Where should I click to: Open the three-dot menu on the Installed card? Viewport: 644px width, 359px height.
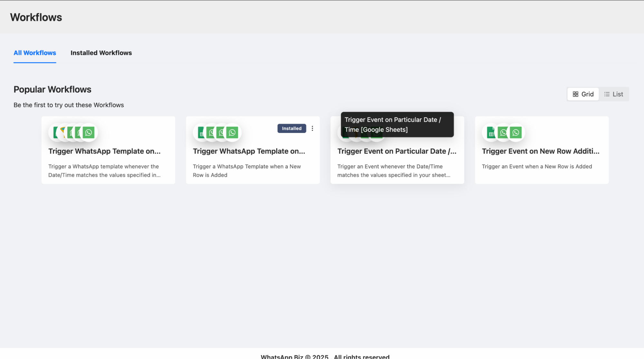[312, 128]
